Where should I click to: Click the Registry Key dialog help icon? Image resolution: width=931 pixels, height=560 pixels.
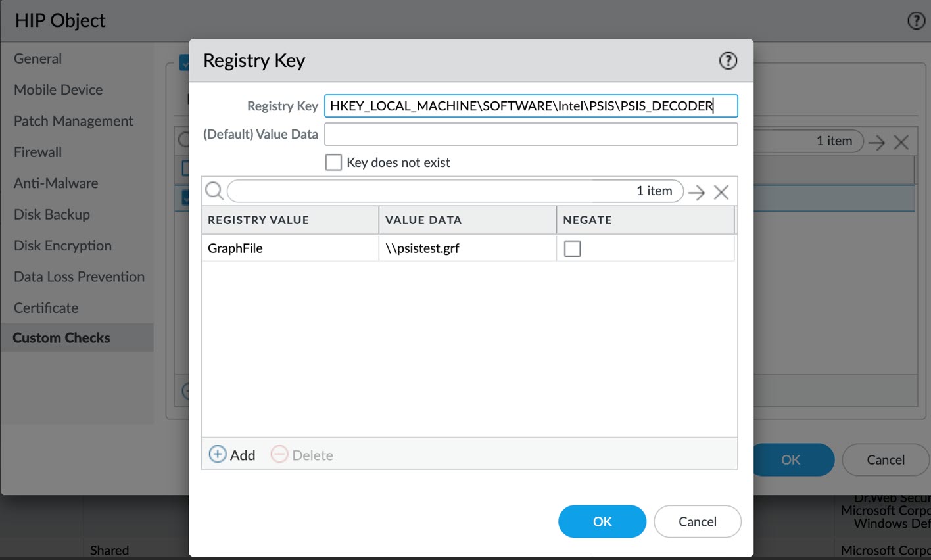728,61
